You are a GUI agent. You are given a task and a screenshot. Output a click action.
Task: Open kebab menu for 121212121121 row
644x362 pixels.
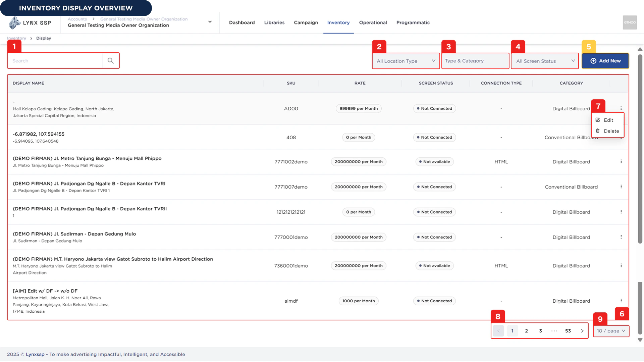621,212
